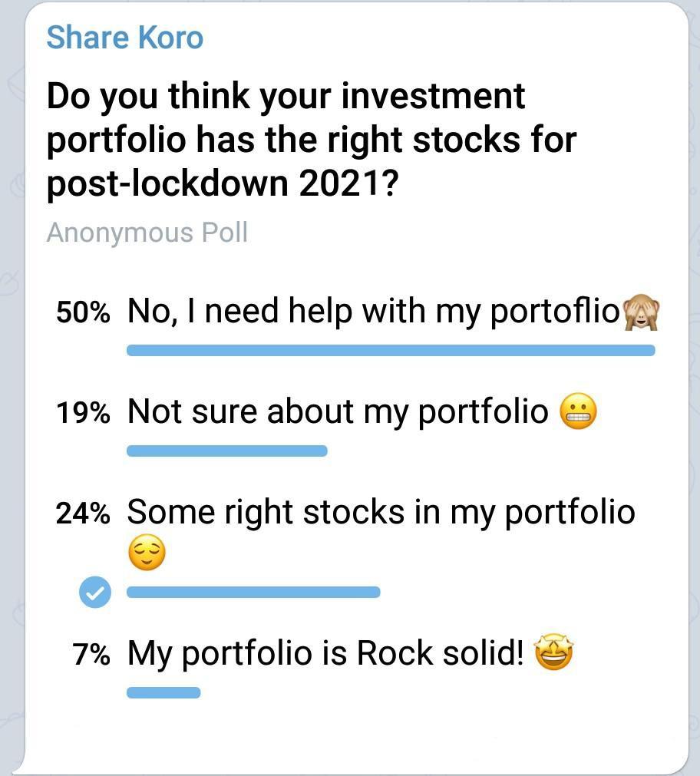The height and width of the screenshot is (776, 700).
Task: Click the 24% result progress bar
Action: click(x=253, y=592)
